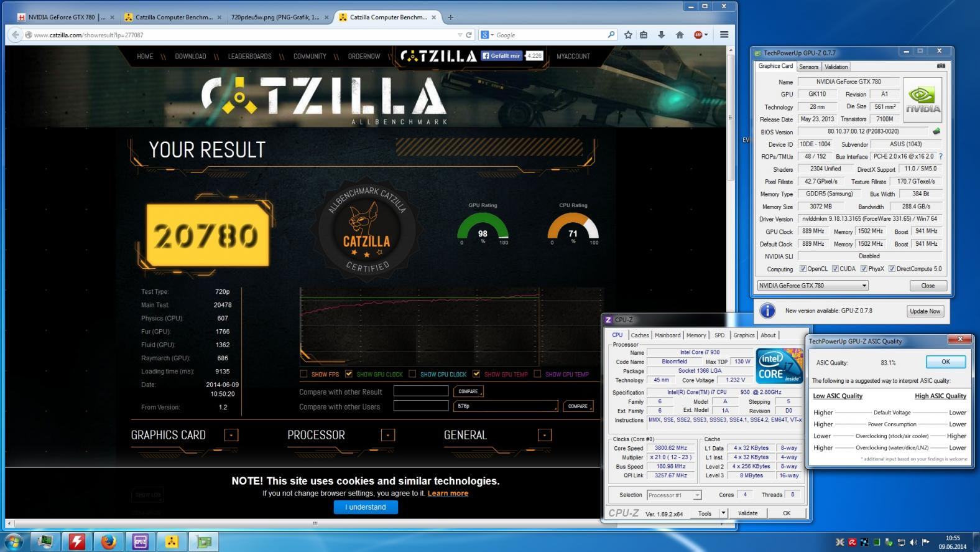Open the Caches tab in CPU-Z
Image resolution: width=980 pixels, height=552 pixels.
640,335
